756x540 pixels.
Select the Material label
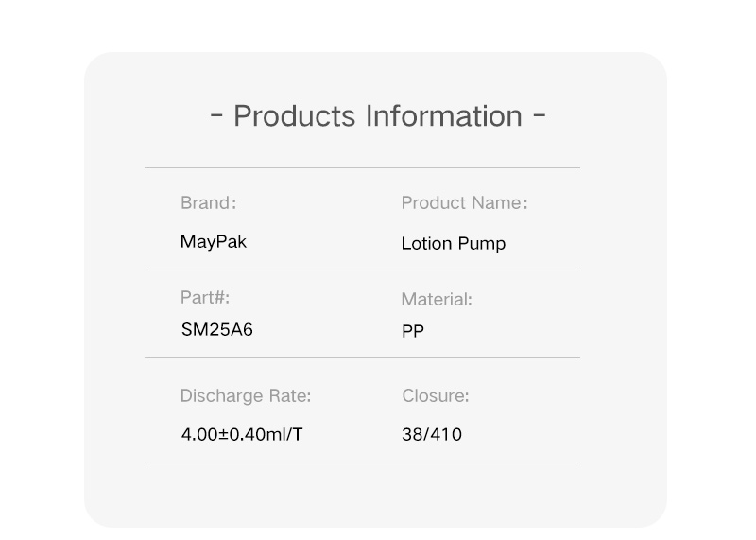coord(437,299)
